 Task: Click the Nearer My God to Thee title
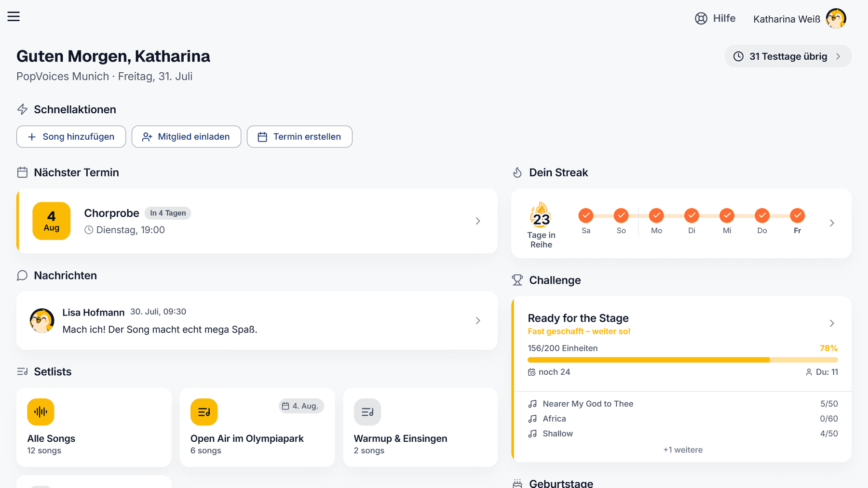[588, 404]
